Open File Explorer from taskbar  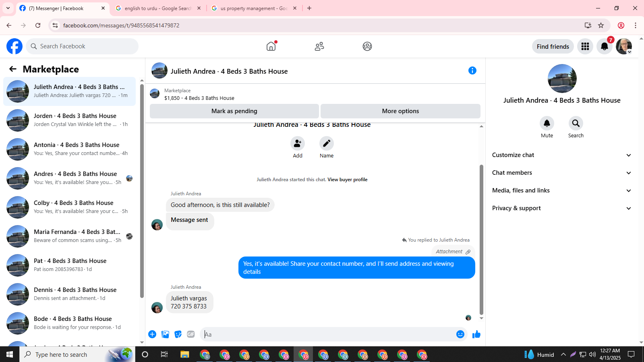point(184,354)
